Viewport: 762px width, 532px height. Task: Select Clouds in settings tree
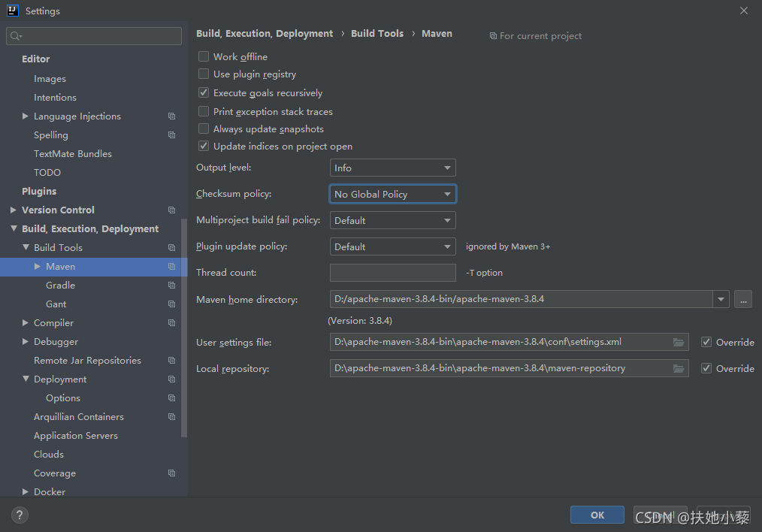coord(49,455)
